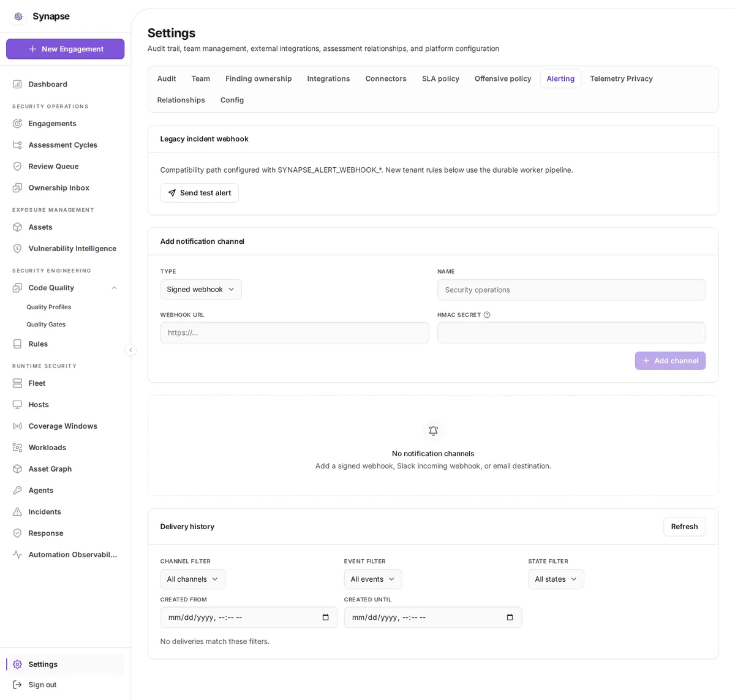Click the Created from date field

(x=249, y=617)
